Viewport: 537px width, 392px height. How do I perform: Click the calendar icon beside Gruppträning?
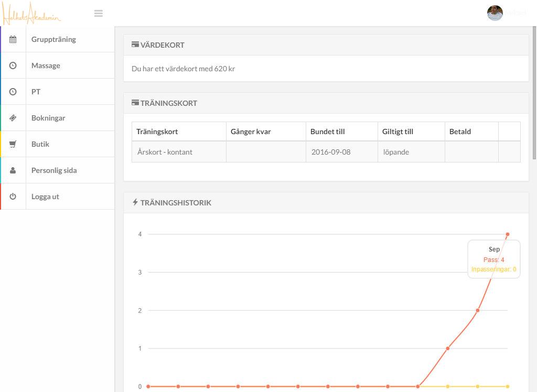13,39
